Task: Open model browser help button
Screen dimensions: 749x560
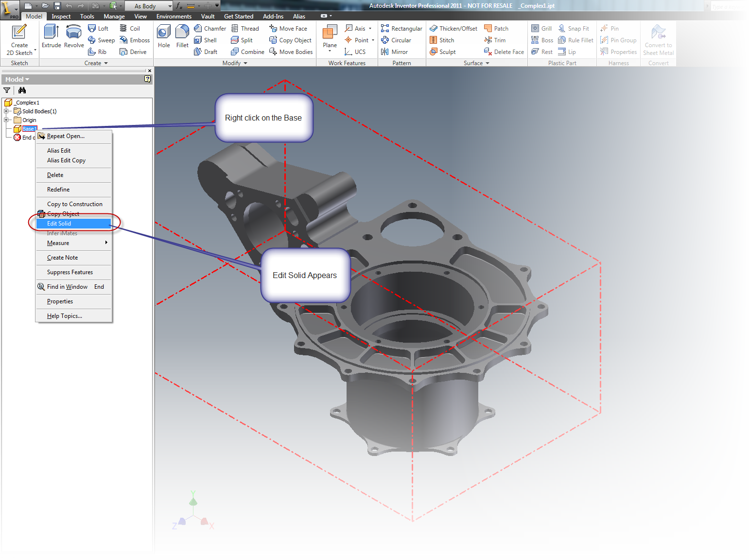Action: click(148, 79)
